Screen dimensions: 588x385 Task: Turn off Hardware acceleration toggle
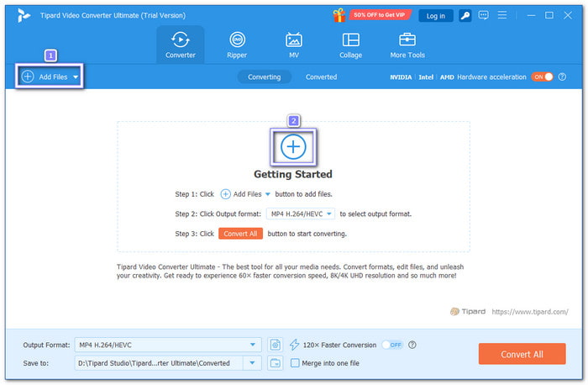click(542, 76)
